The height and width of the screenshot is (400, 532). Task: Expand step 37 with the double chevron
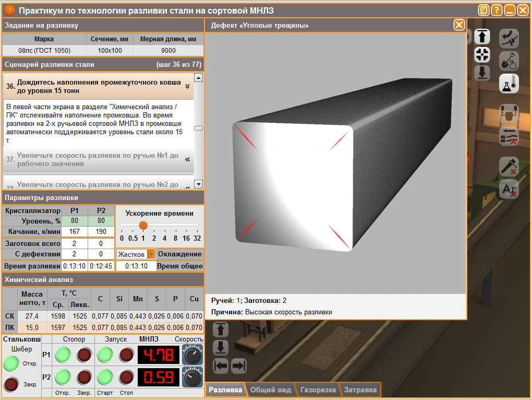pos(188,160)
